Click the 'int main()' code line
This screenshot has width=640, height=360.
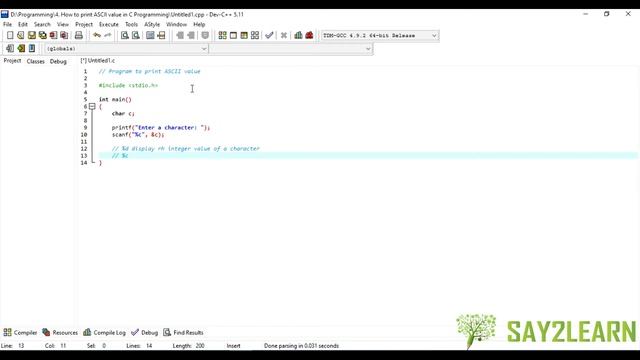click(115, 100)
